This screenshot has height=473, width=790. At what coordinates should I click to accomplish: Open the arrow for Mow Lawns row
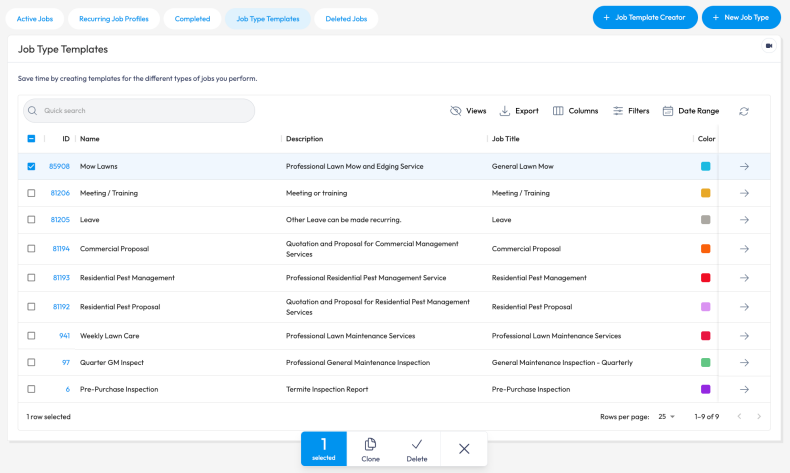pyautogui.click(x=744, y=167)
